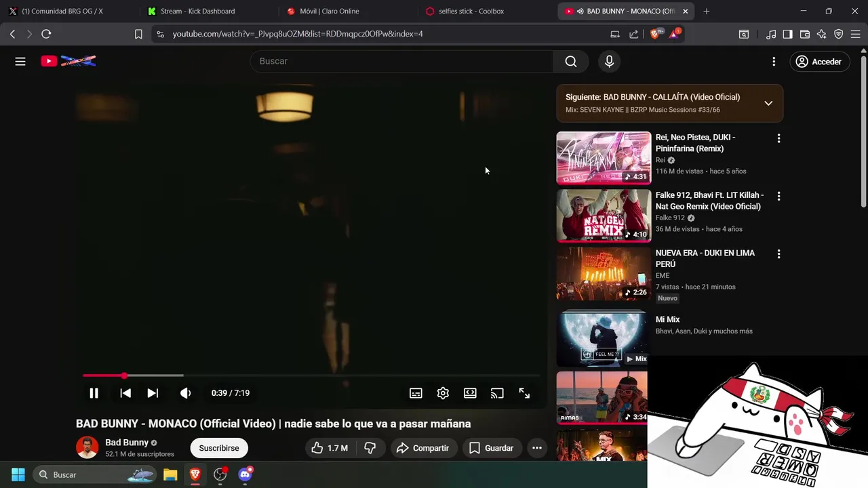Play the NUEVA ERA DUKI EN LIMA thumbnail

coord(604,274)
